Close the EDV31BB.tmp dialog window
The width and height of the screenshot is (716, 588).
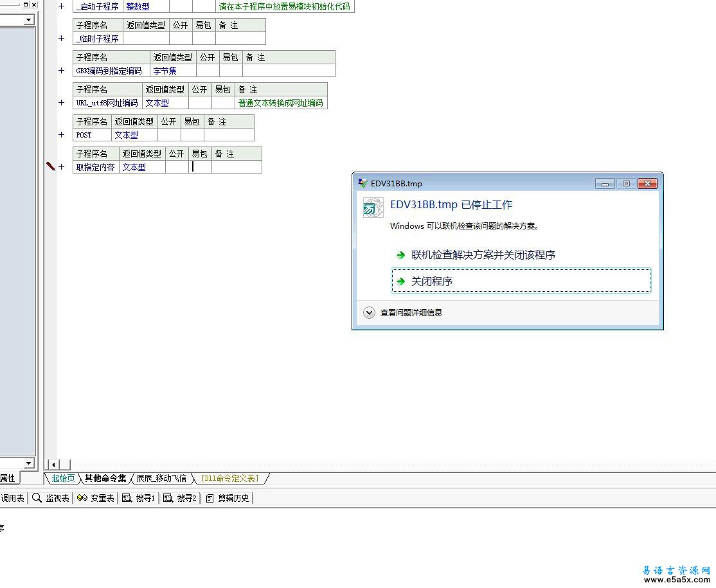coord(647,184)
